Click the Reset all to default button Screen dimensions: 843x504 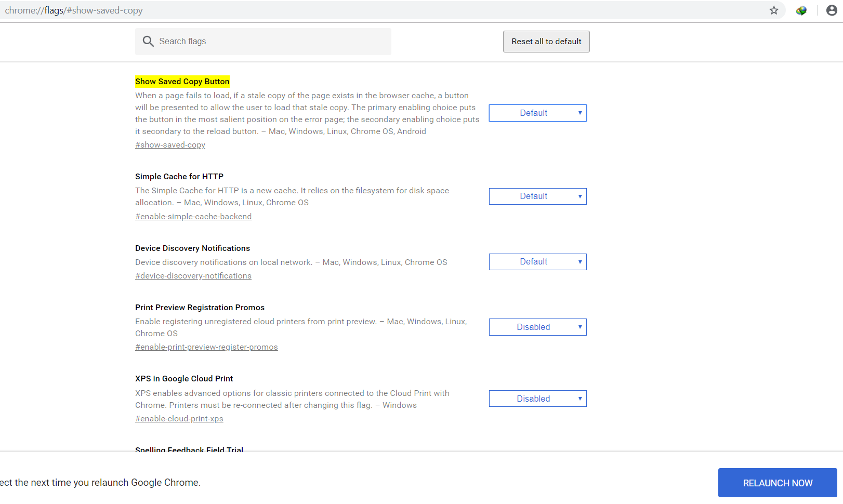[546, 42]
